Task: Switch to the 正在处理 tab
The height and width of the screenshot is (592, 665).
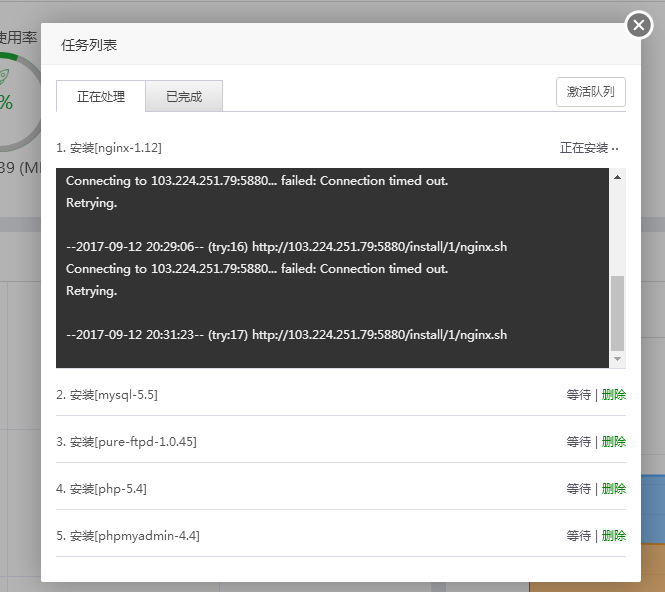Action: (101, 96)
